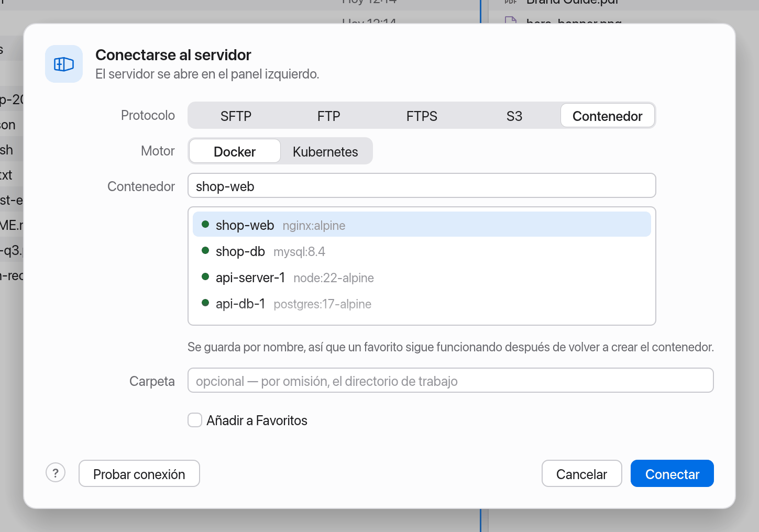759x532 pixels.
Task: Focus the Contenedor name field
Action: coord(422,186)
